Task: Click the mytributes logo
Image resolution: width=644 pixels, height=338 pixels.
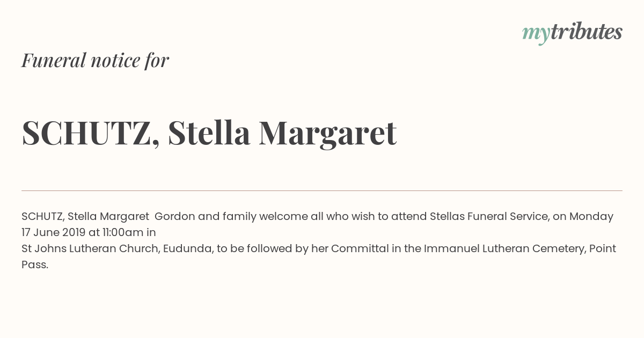Action: pyautogui.click(x=572, y=33)
